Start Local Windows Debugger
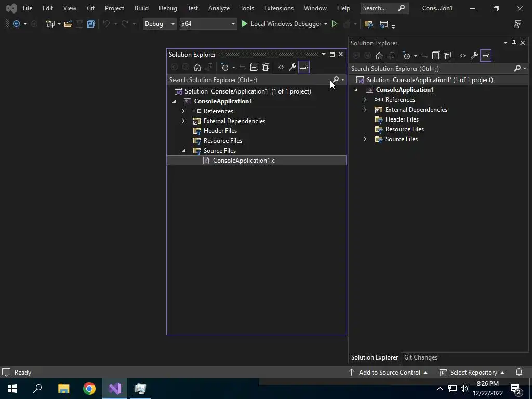Image resolution: width=532 pixels, height=399 pixels. pyautogui.click(x=282, y=24)
